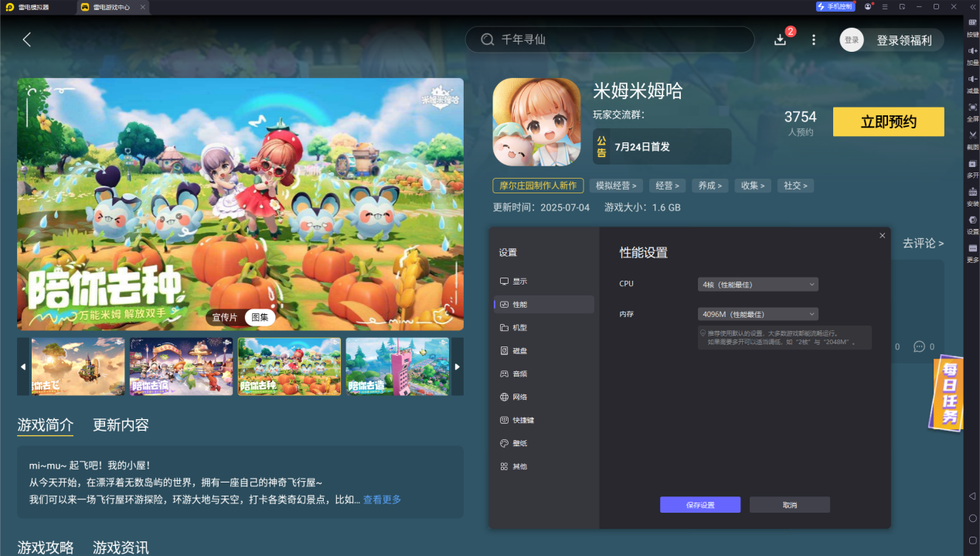Expand 查看更多 in game description
This screenshot has height=556, width=980.
click(382, 500)
